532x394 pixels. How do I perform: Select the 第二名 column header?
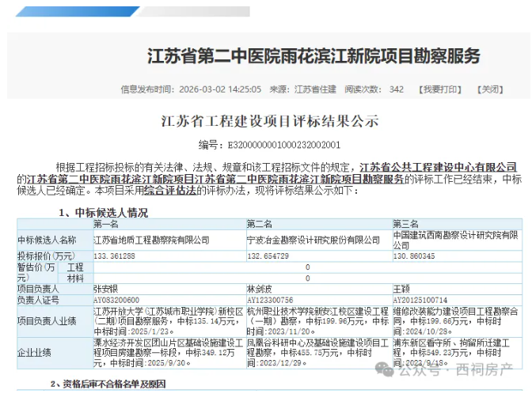[x=260, y=224]
